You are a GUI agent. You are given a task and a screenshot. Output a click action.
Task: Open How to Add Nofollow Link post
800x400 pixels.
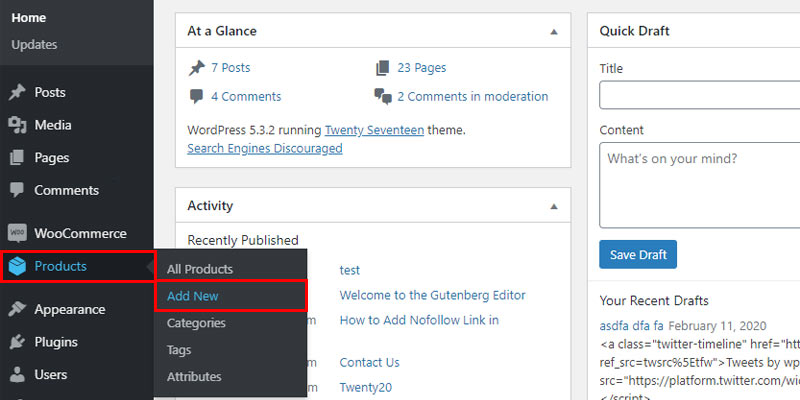pyautogui.click(x=419, y=320)
